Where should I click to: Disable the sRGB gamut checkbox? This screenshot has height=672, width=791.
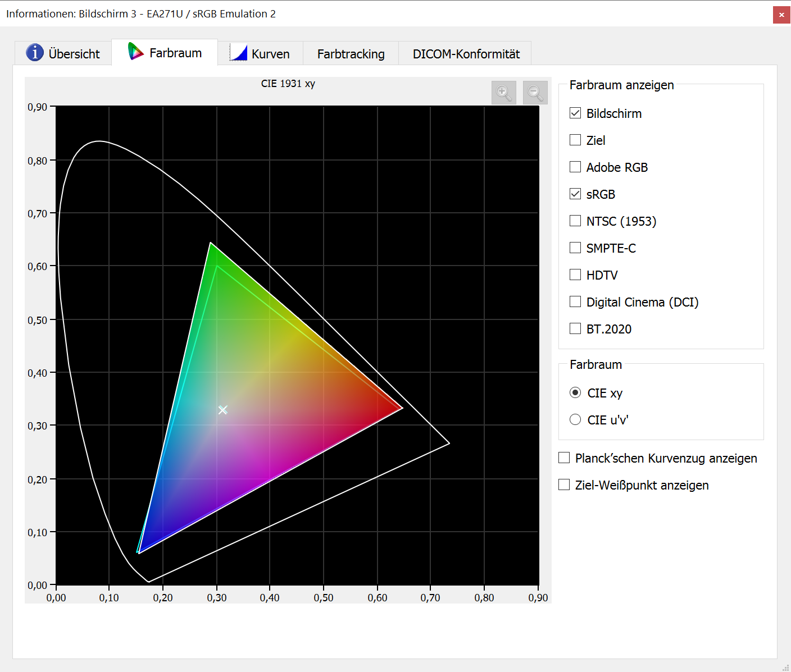575,194
